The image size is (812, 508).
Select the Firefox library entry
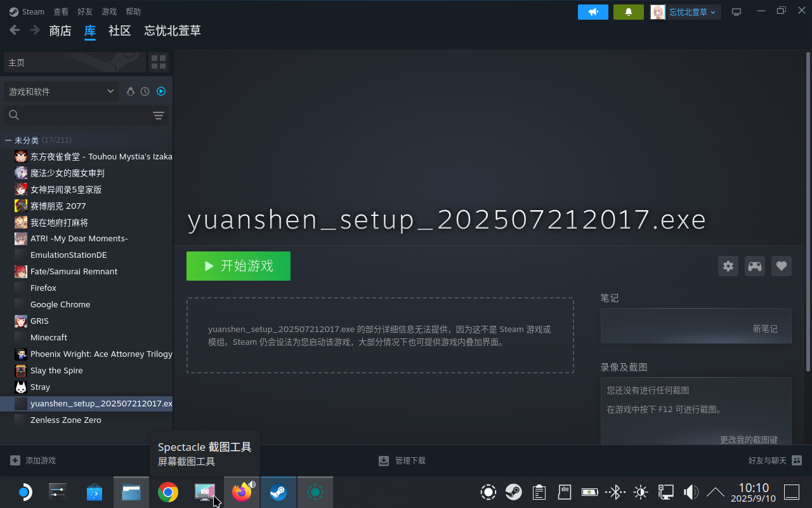point(88,288)
